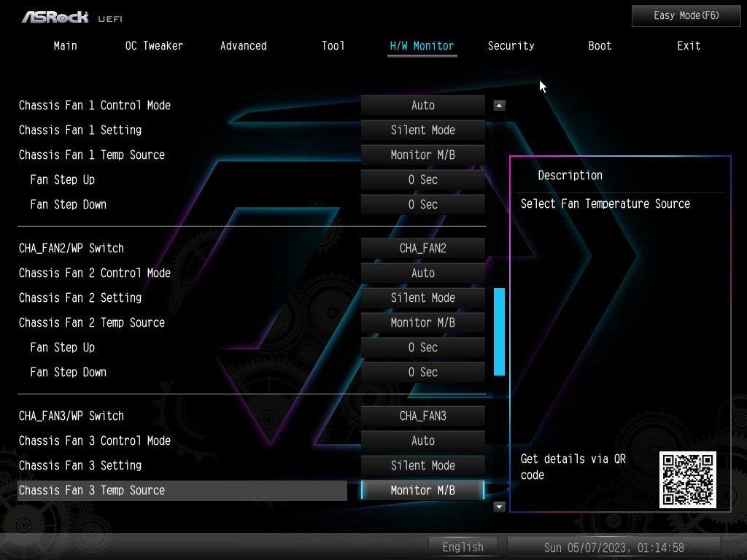Select Chassis Fan 2 Temp Source row label
This screenshot has height=560, width=747.
[92, 323]
